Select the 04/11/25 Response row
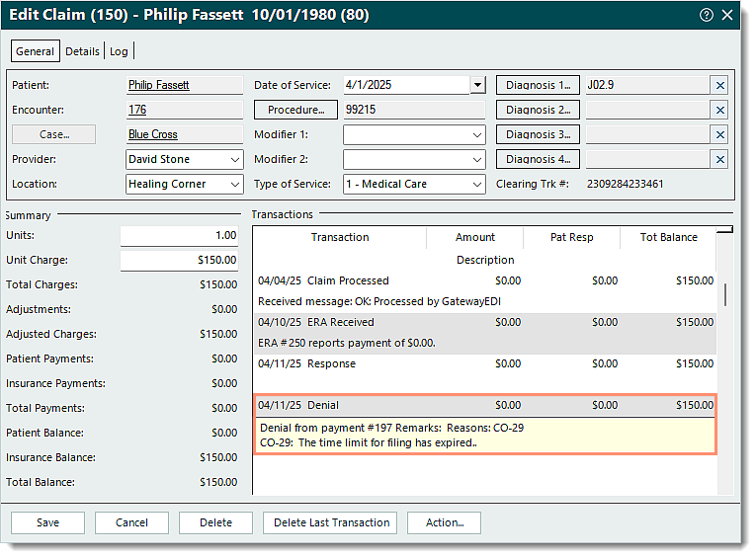756x558 pixels. point(484,374)
